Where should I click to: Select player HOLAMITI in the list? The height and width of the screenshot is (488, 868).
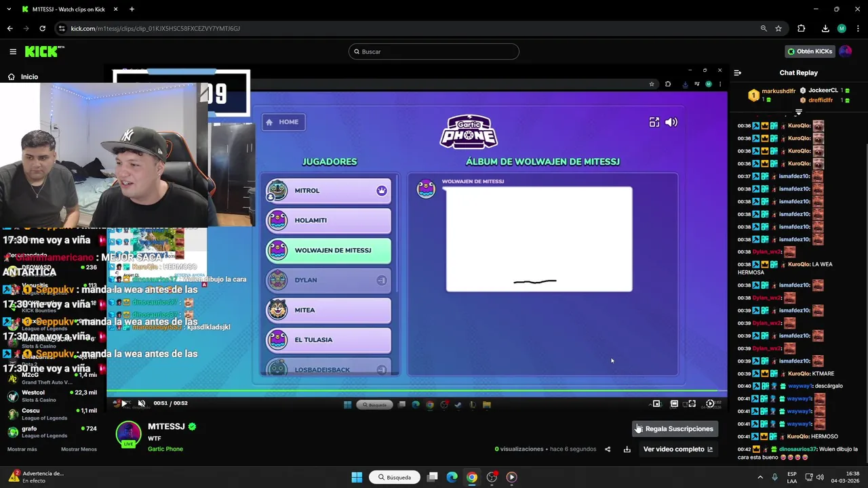328,220
